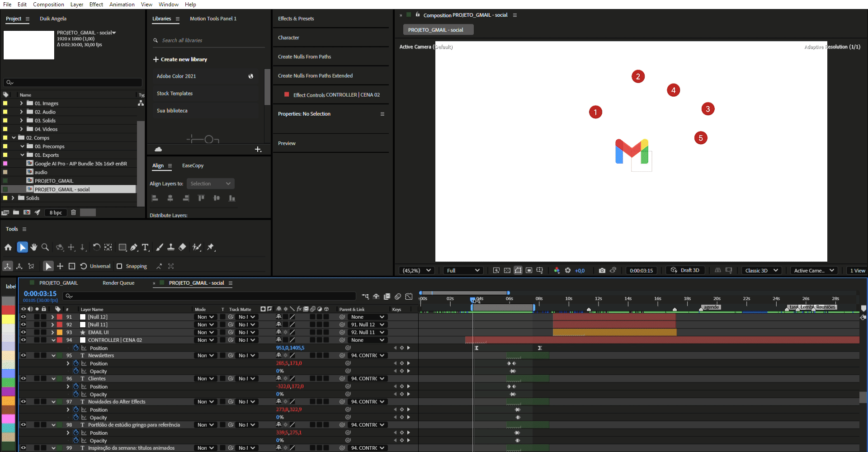Create a new folder in Project panel

click(x=16, y=212)
